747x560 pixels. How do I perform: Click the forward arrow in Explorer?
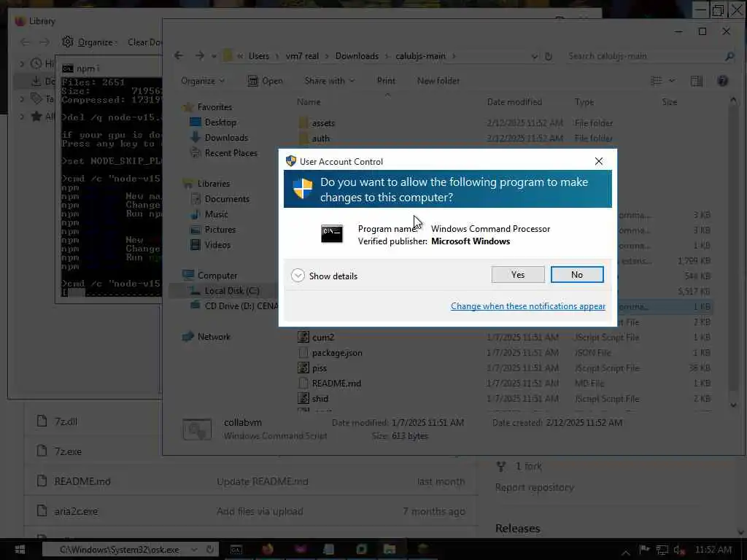point(200,55)
